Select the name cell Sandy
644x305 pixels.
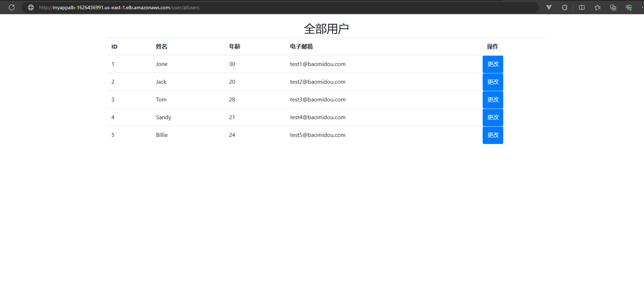coord(163,117)
